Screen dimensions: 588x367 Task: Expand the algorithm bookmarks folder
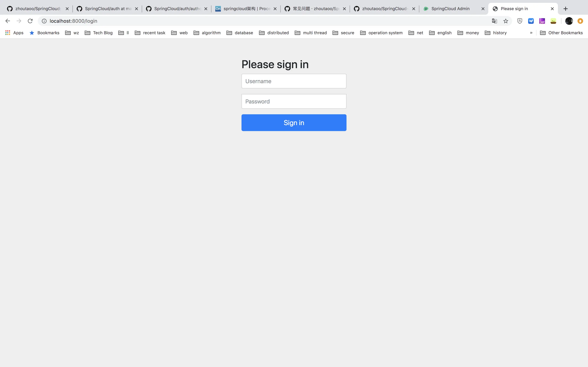pos(207,33)
